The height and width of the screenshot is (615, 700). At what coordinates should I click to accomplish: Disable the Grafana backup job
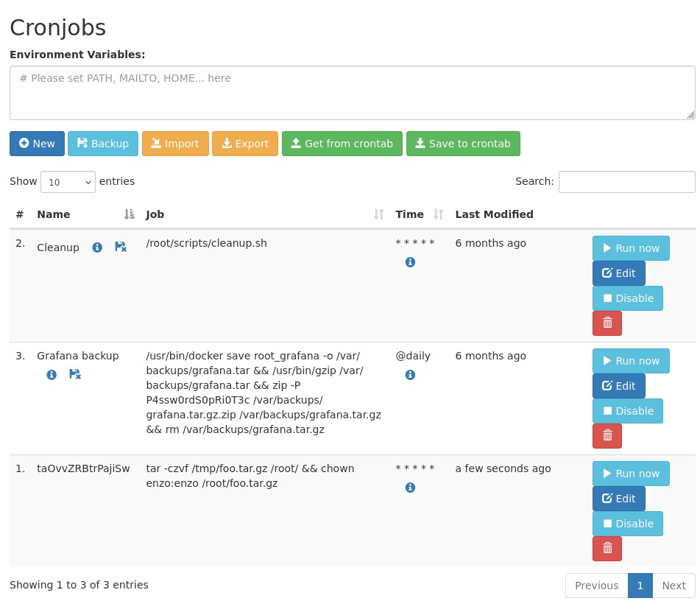point(628,411)
